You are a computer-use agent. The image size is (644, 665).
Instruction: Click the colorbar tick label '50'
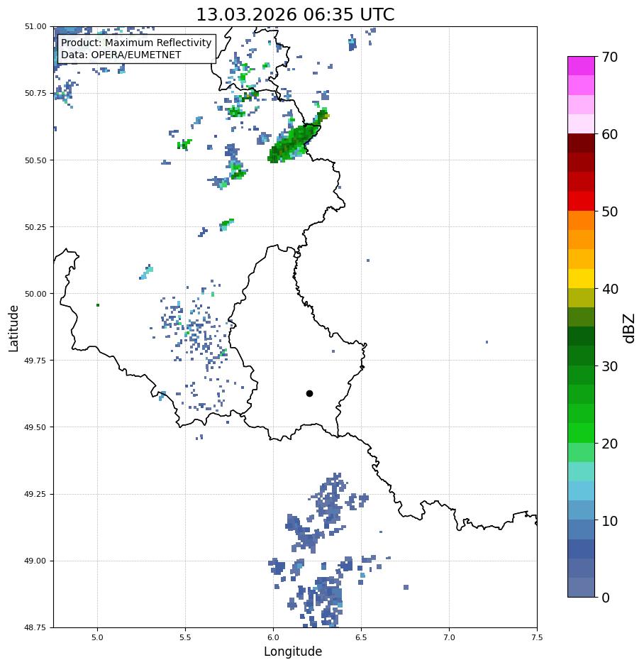[610, 211]
